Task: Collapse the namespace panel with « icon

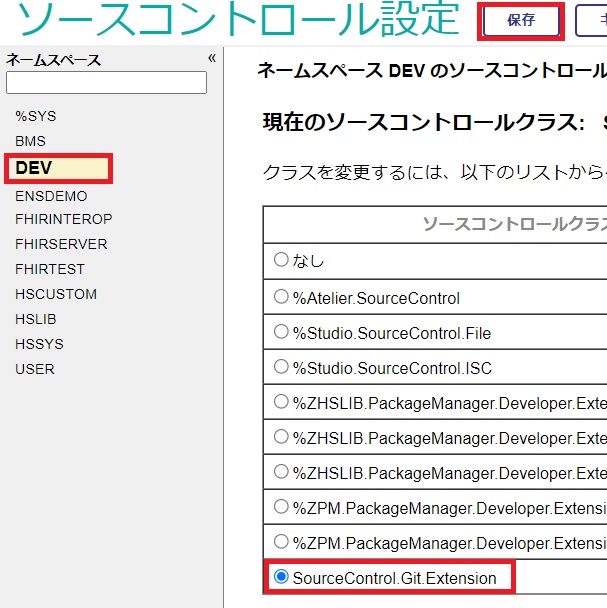Action: point(211,58)
